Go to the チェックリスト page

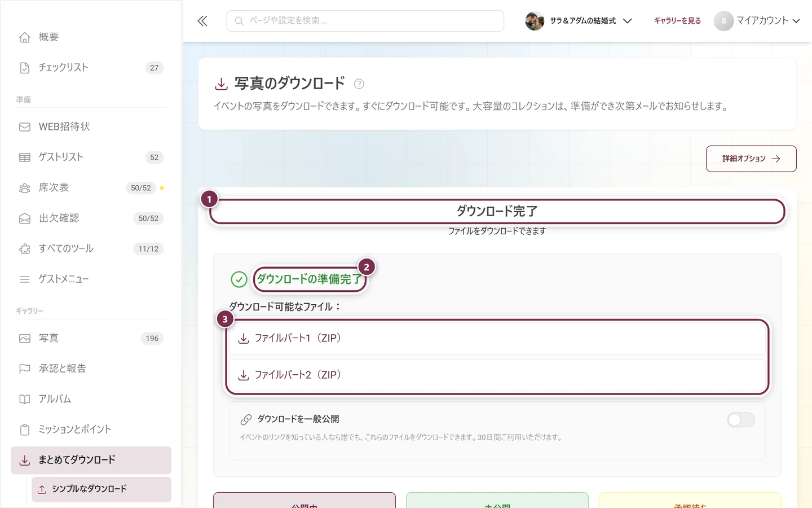pyautogui.click(x=91, y=68)
